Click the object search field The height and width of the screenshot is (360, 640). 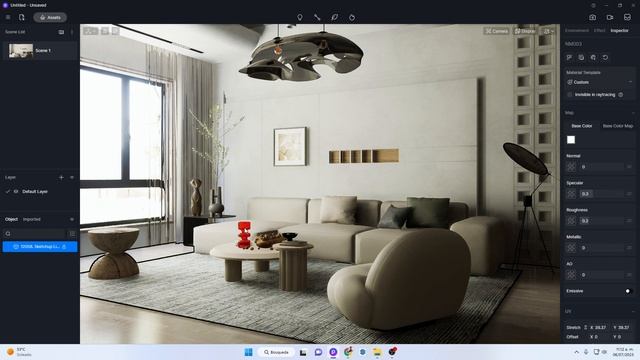tap(35, 233)
